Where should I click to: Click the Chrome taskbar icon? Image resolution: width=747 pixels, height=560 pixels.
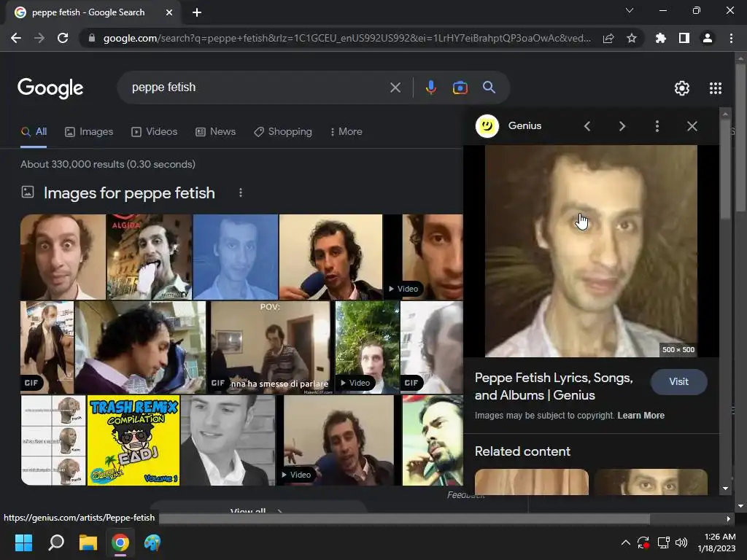[120, 542]
